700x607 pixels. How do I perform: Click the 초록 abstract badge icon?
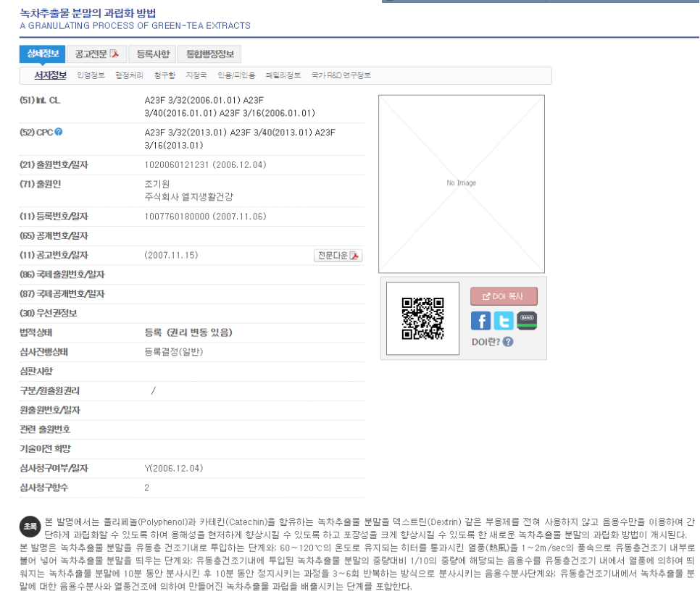[x=30, y=527]
